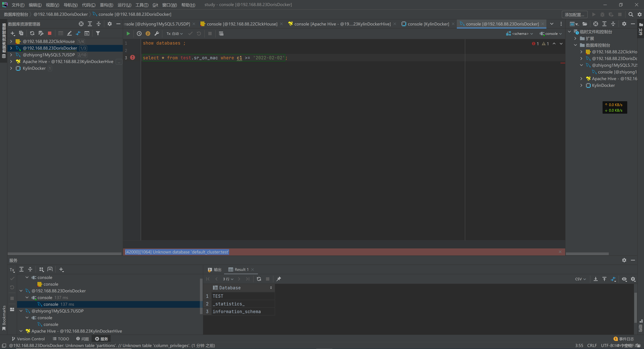This screenshot has width=644, height=349.
Task: Pin the Result 1 tab
Action: [279, 279]
